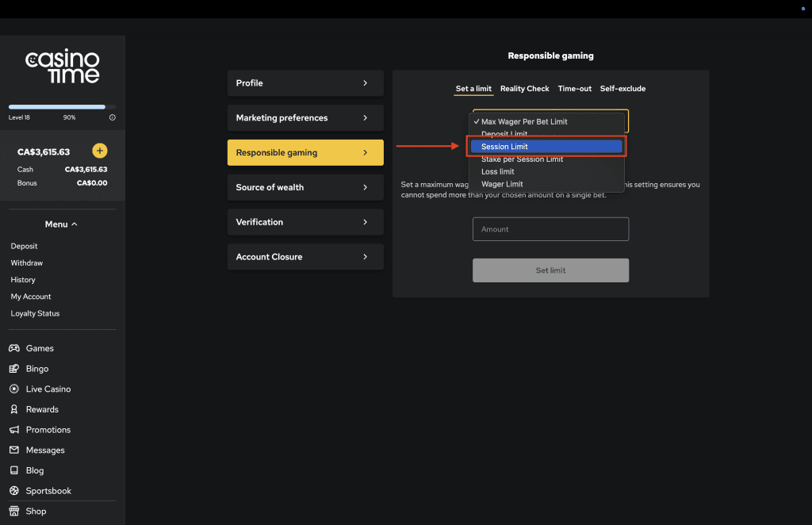Open the Deposit link in the menu
Screen dimensions: 812x525
pyautogui.click(x=24, y=246)
